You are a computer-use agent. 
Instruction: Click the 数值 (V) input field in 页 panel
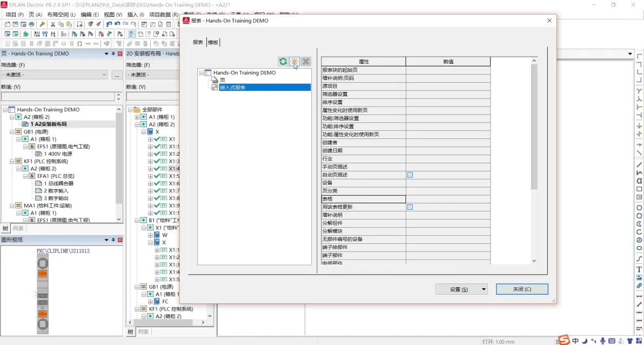pyautogui.click(x=58, y=97)
